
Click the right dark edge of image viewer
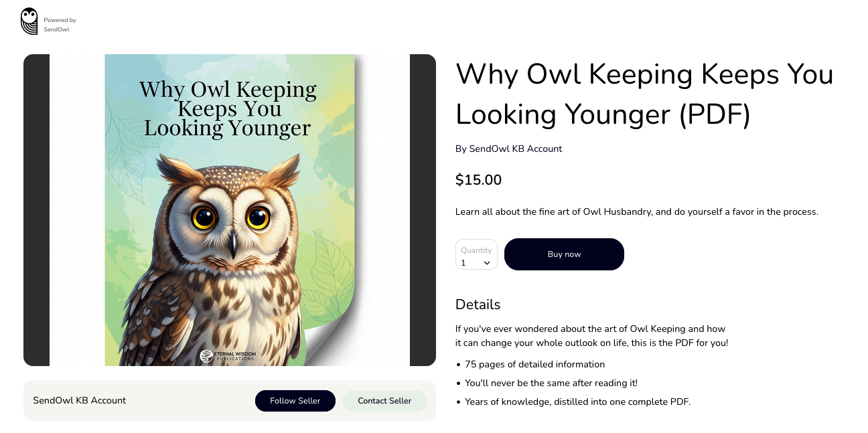[423, 210]
